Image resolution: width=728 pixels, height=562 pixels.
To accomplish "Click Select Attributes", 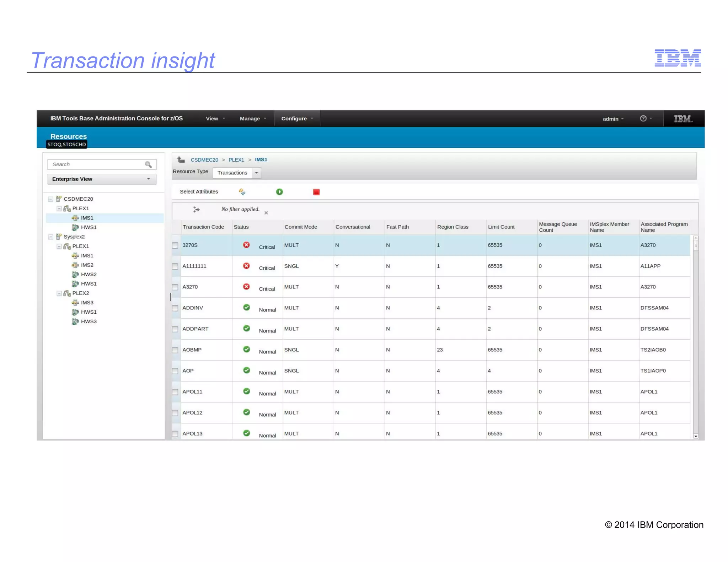I will (x=199, y=191).
